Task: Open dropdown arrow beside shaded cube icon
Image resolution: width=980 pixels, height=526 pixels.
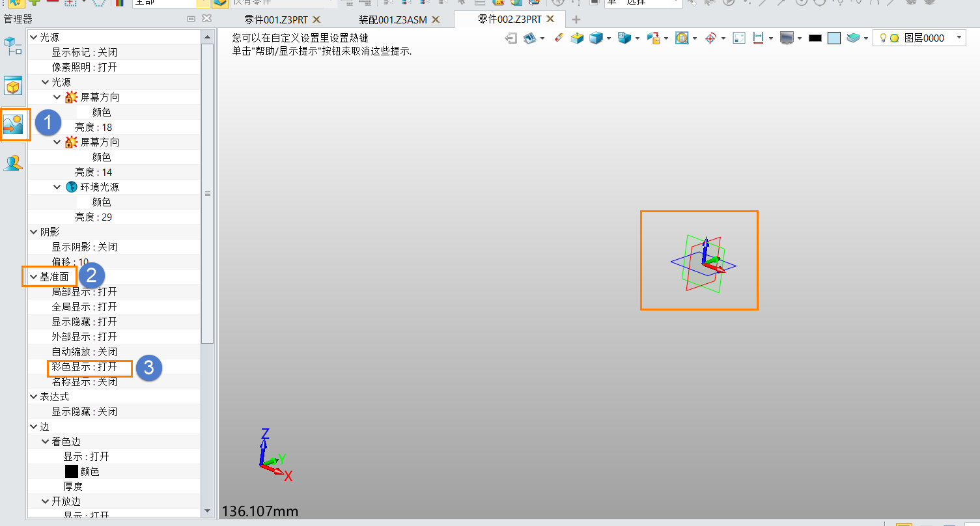Action: pyautogui.click(x=608, y=38)
